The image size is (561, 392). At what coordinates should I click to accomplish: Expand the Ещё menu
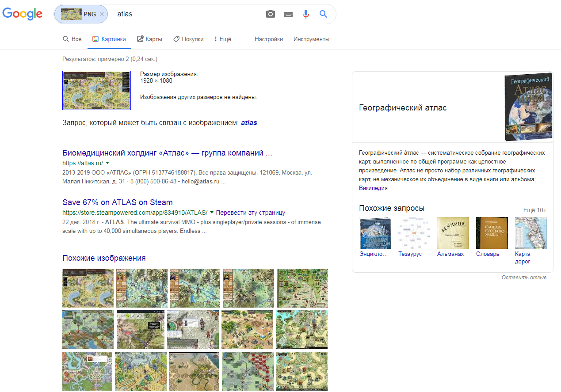[223, 39]
